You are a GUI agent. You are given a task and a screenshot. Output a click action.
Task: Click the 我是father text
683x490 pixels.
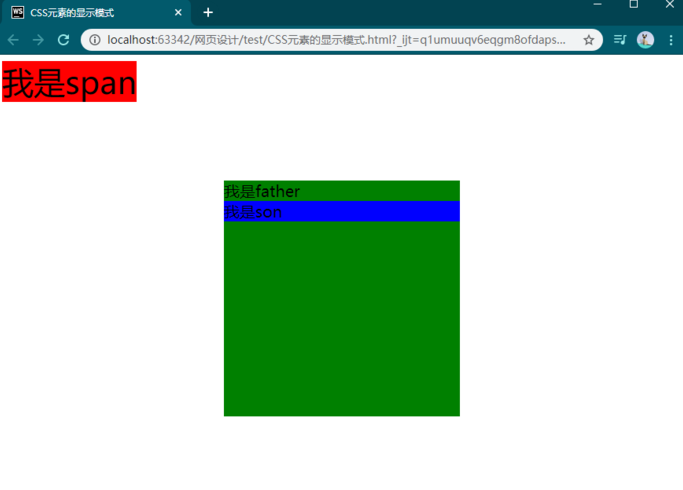point(262,191)
